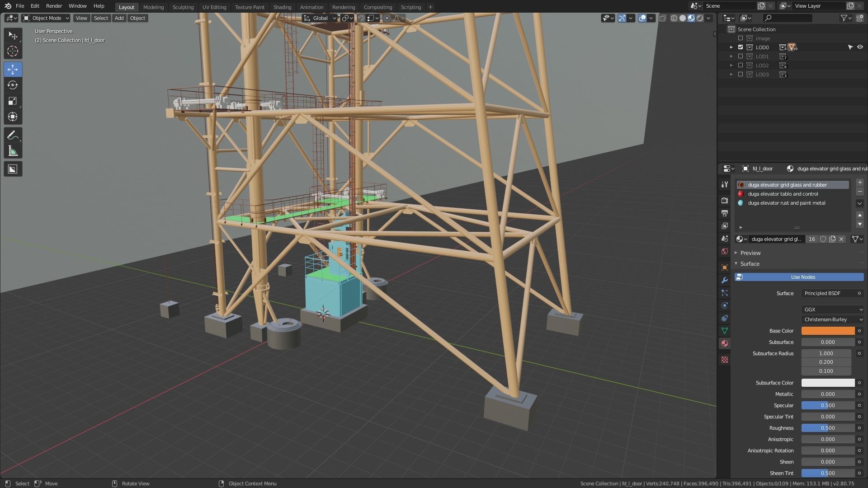
Task: Uncheck the LOD0 collection checkbox
Action: [741, 47]
